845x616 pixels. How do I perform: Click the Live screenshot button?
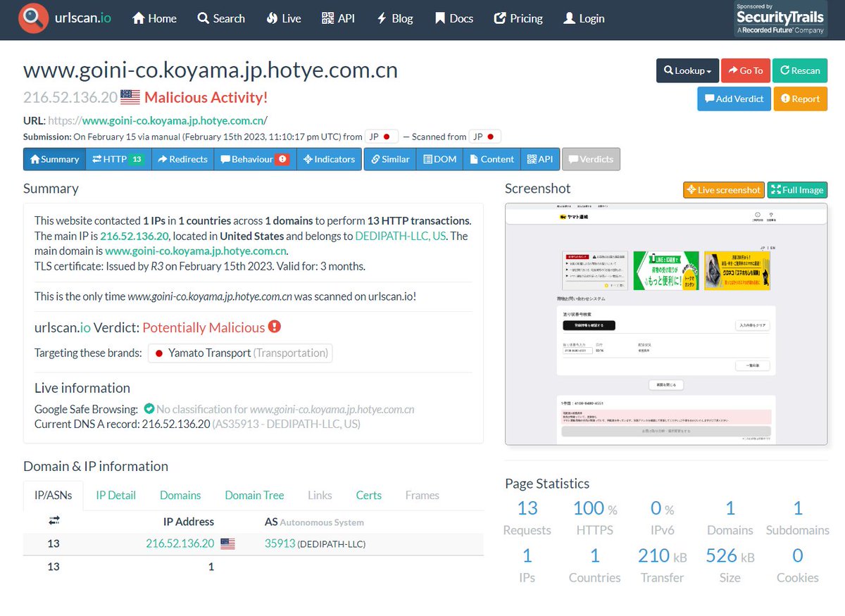[723, 190]
